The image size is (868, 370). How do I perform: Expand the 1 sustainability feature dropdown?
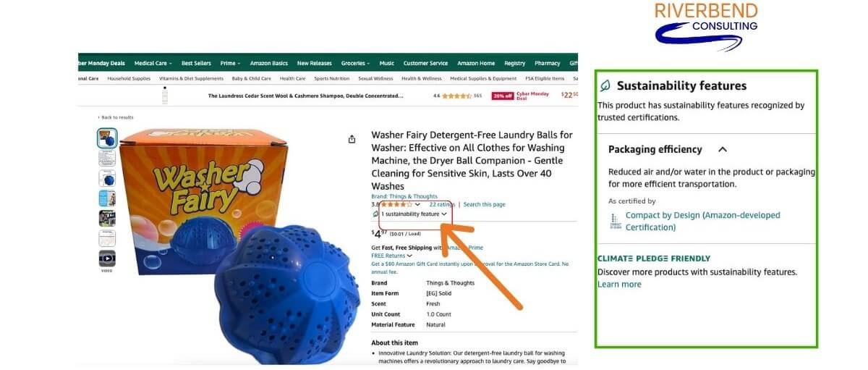tap(414, 214)
